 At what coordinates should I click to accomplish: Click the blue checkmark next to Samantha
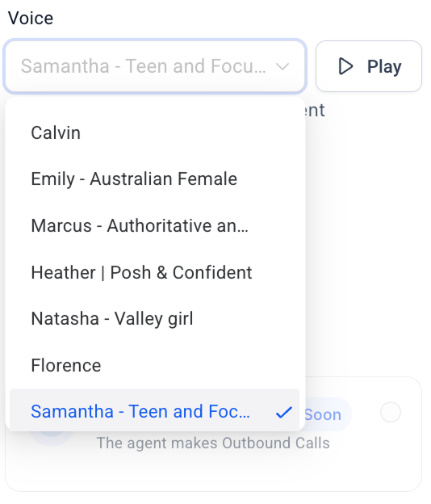coord(284,412)
